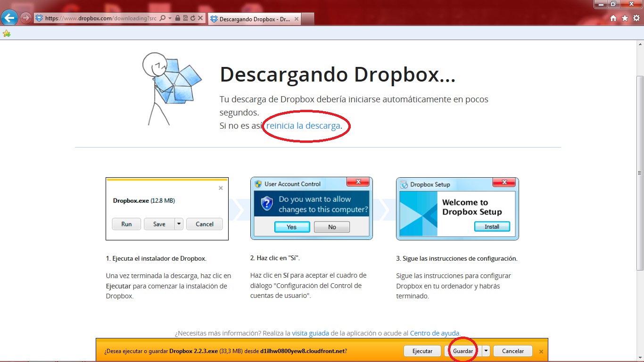Stop loading using the address bar X
The width and height of the screenshot is (644, 362).
[200, 18]
